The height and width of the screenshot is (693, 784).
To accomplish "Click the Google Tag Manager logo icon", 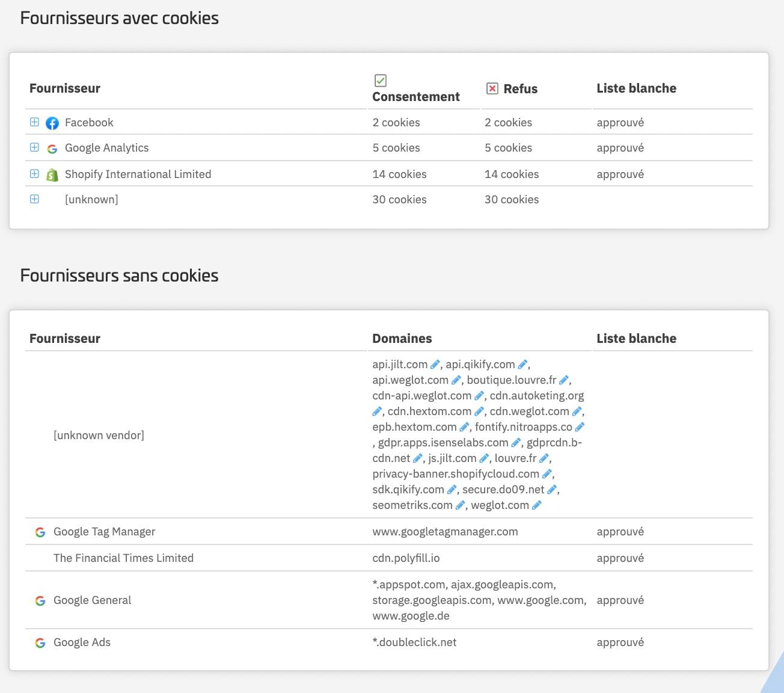I will tap(40, 532).
